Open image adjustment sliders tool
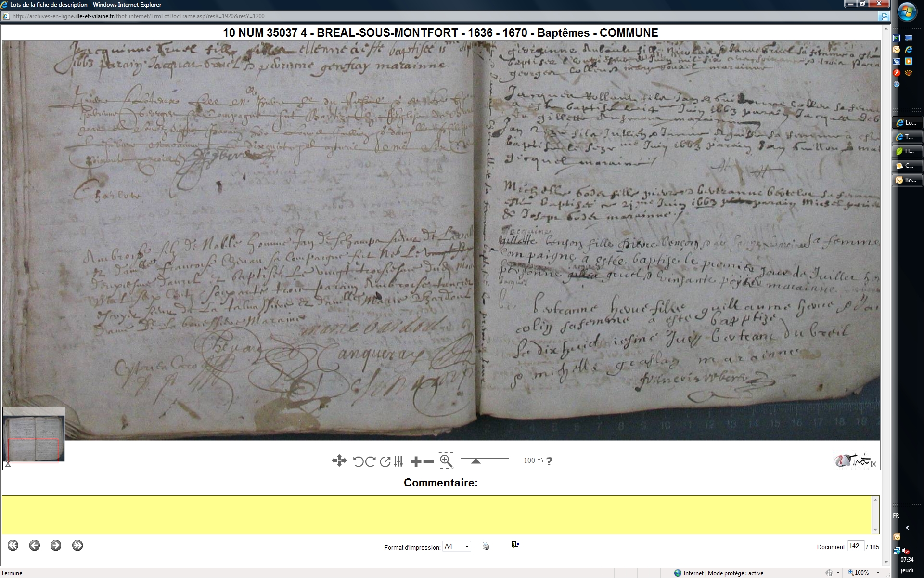The height and width of the screenshot is (578, 924). pyautogui.click(x=398, y=461)
